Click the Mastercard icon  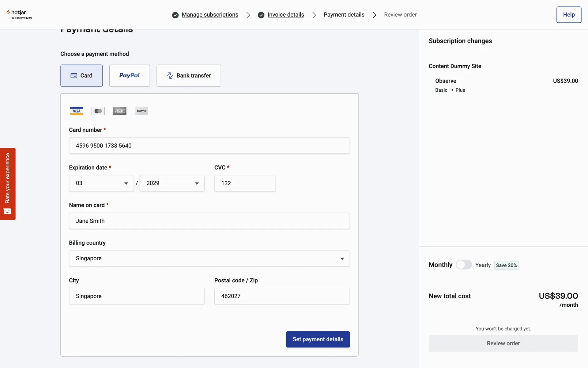click(98, 111)
